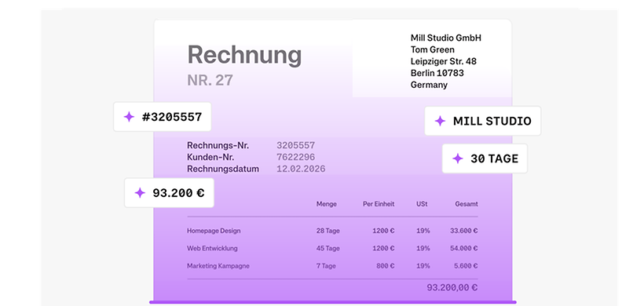Click the 7 Tage quantity
The width and height of the screenshot is (644, 306).
coord(326,266)
